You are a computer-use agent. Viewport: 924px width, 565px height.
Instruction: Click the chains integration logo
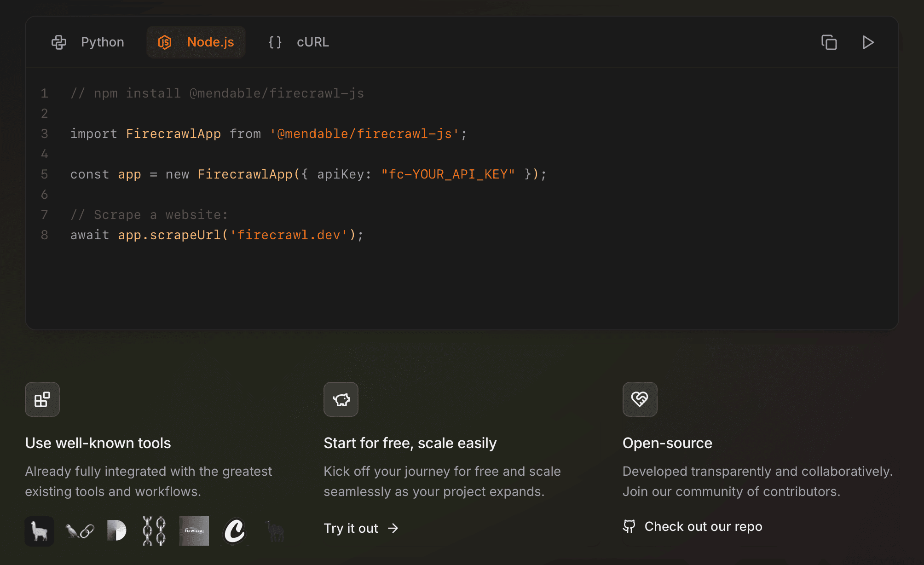click(x=155, y=531)
